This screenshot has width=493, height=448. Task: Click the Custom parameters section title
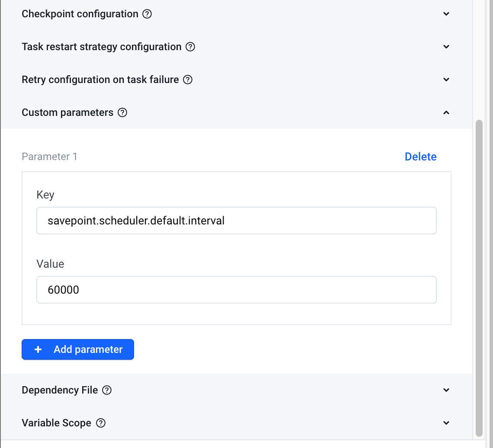[67, 112]
